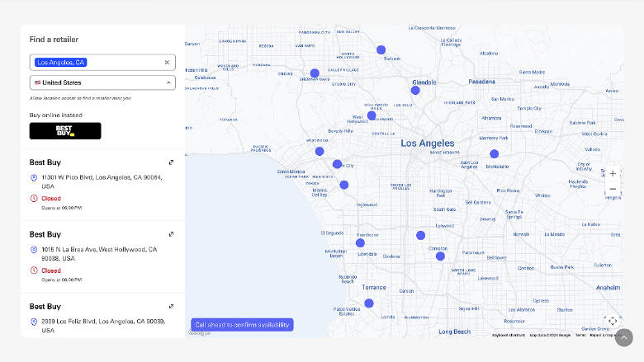Select the Glendale store map marker
The image size is (644, 362).
coord(415,91)
